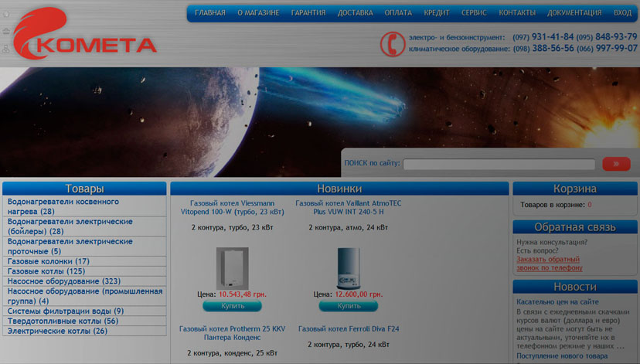The image size is (640, 364).
Task: Click text 2 контура, конденс, 25 кВт
Action: (x=232, y=353)
